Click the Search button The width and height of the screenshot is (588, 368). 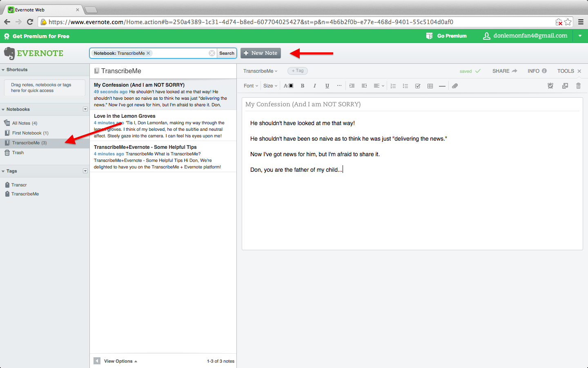click(227, 53)
